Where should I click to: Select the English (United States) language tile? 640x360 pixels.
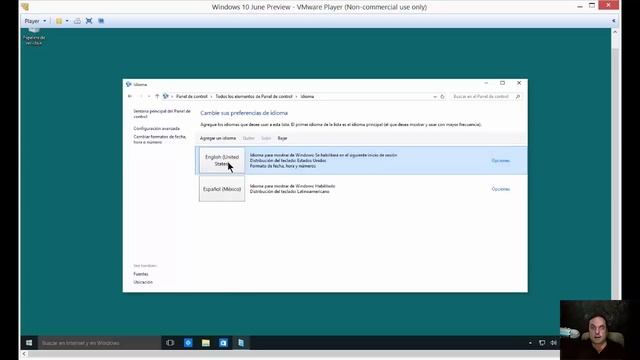point(222,160)
